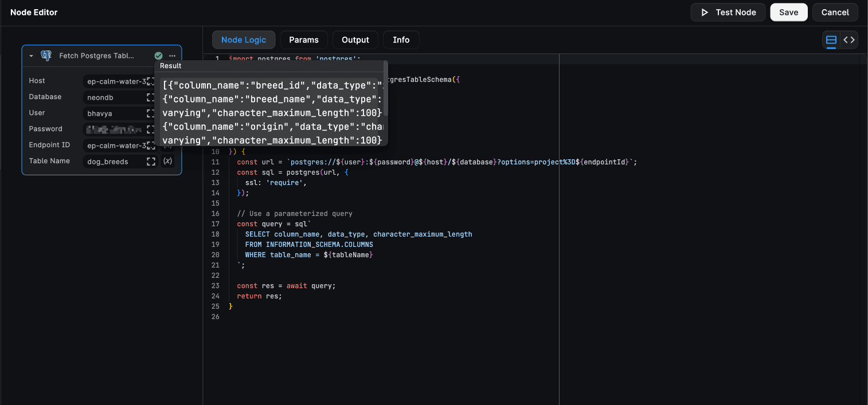This screenshot has height=405, width=868.
Task: Expand the Host field to fullscreen editor
Action: (x=150, y=81)
